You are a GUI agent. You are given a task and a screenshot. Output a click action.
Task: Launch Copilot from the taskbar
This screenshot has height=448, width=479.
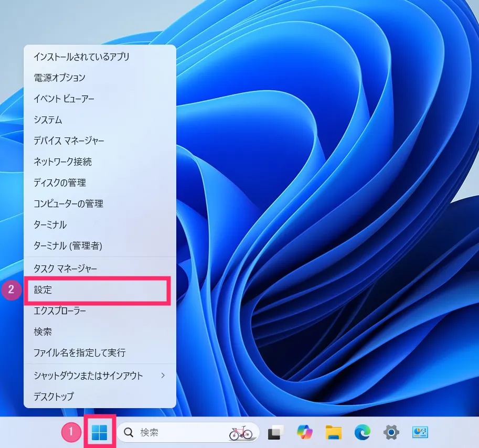click(305, 432)
